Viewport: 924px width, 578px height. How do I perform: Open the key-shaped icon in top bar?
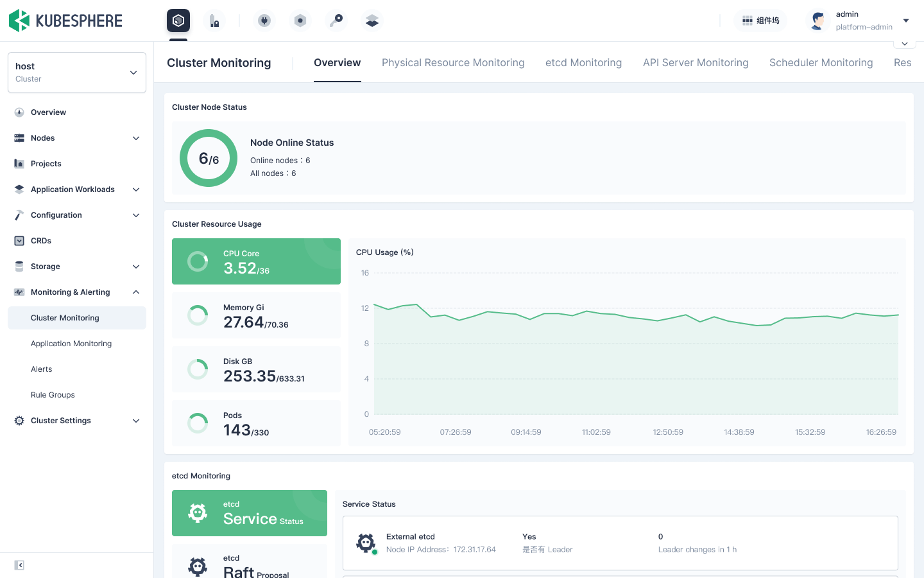coord(336,21)
